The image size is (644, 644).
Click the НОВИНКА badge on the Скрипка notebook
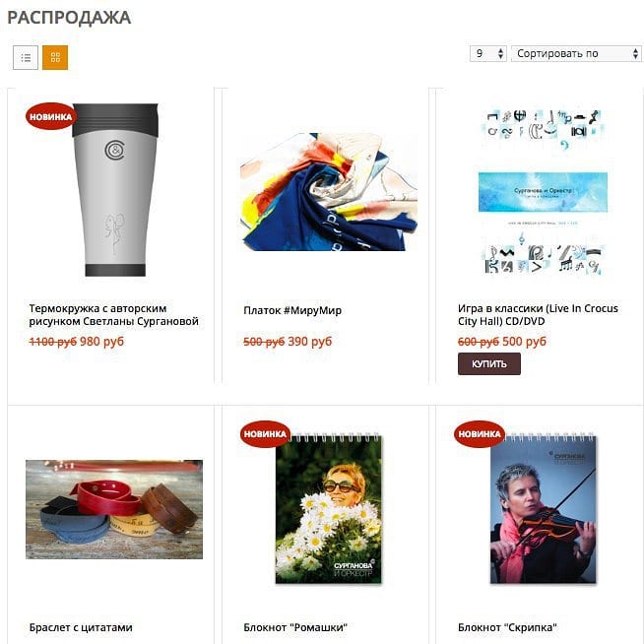tap(480, 433)
